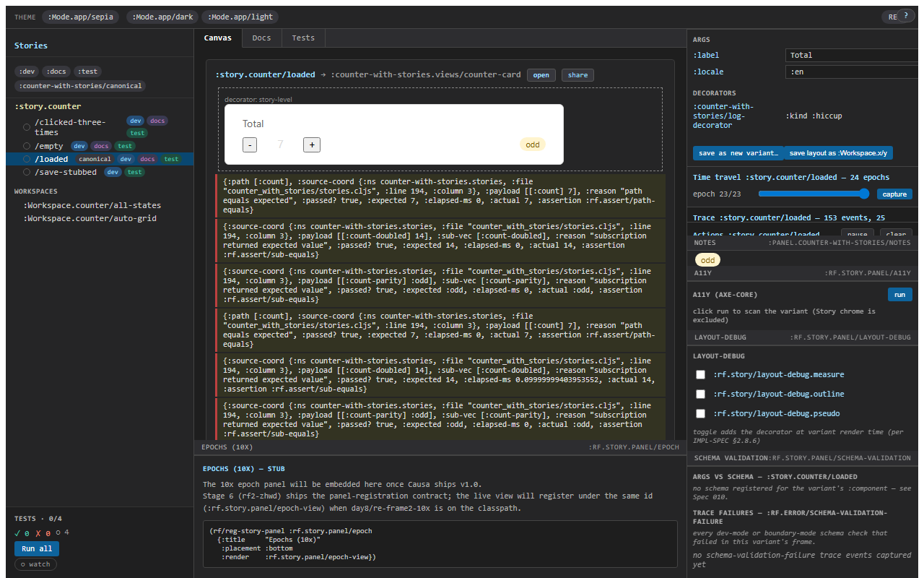Click save as new variant… button
The height and width of the screenshot is (578, 924).
(738, 153)
